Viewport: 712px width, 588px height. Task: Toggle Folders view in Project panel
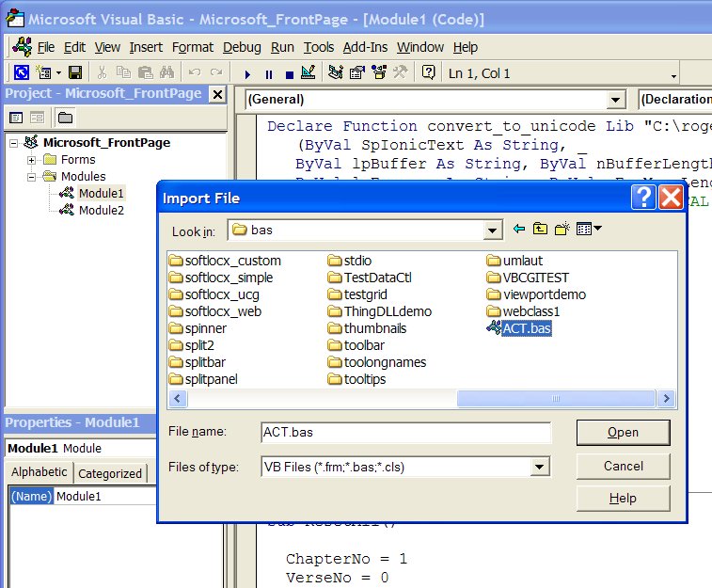point(65,118)
